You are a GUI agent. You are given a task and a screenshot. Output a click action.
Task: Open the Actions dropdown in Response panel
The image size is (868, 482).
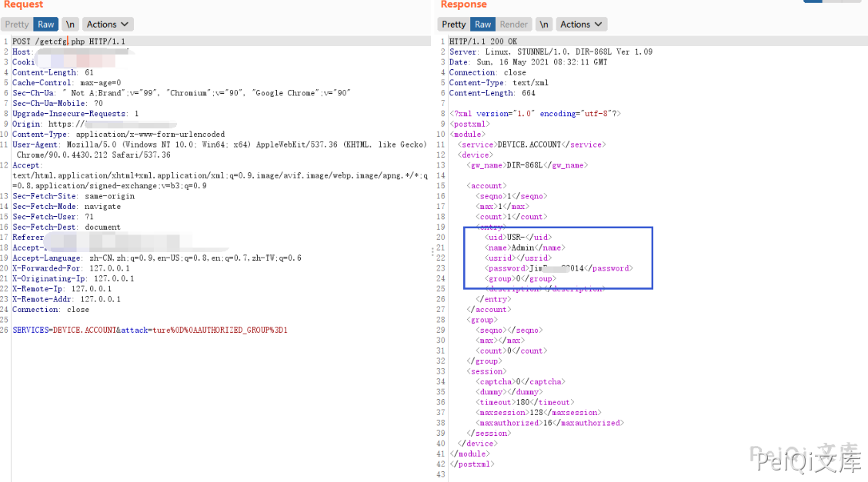point(581,25)
